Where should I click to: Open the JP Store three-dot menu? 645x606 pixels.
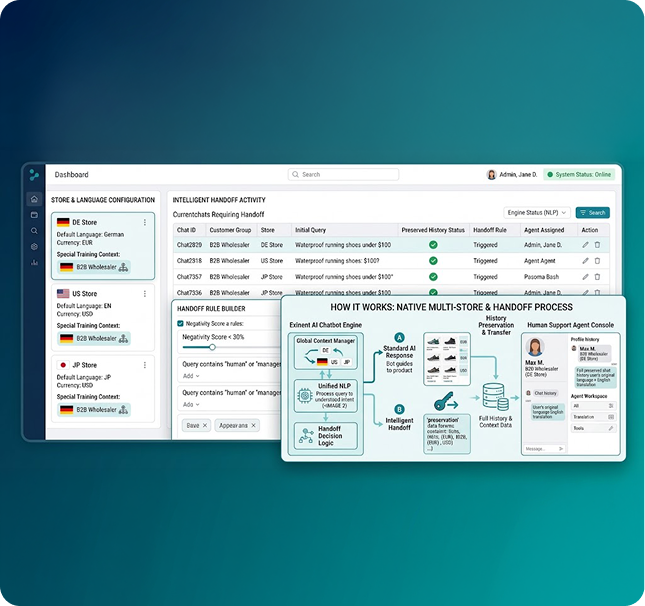tap(145, 365)
